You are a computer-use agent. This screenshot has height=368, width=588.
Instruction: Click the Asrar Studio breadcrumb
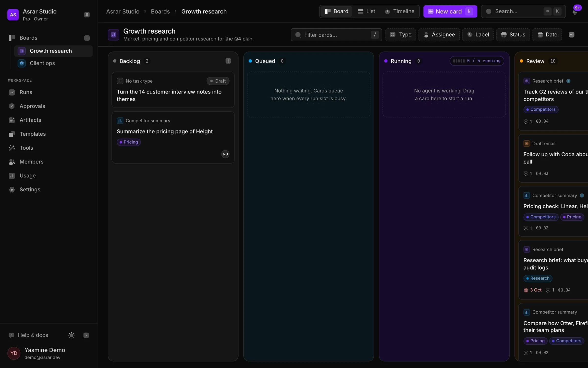[123, 12]
